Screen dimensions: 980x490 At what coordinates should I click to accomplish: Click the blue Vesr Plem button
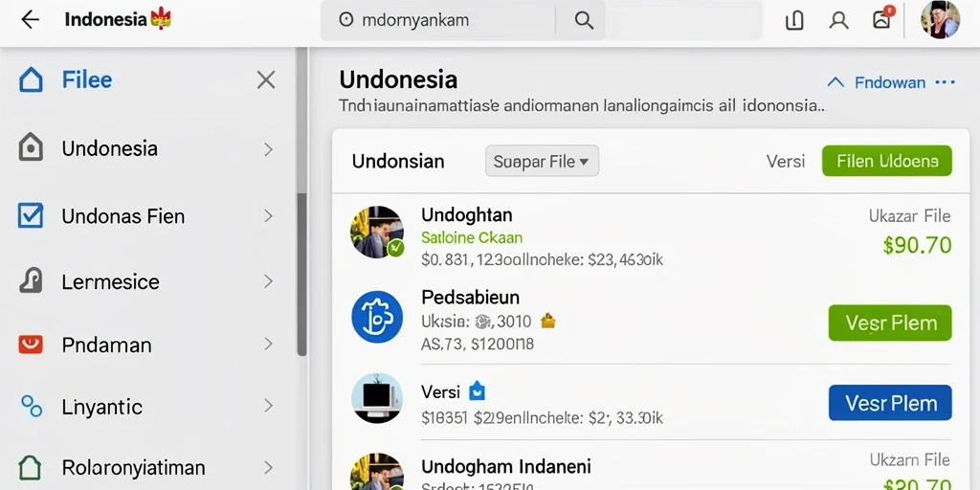click(890, 403)
